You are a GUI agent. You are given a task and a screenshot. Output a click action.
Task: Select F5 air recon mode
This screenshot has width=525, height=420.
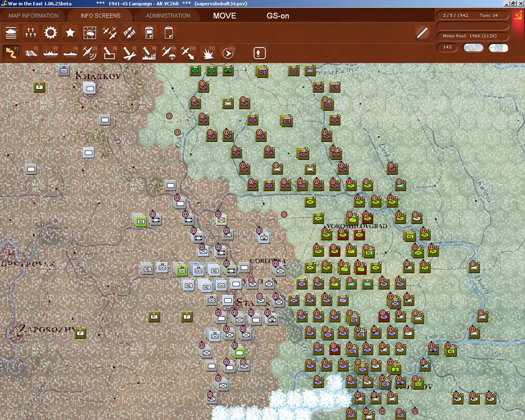point(90,53)
